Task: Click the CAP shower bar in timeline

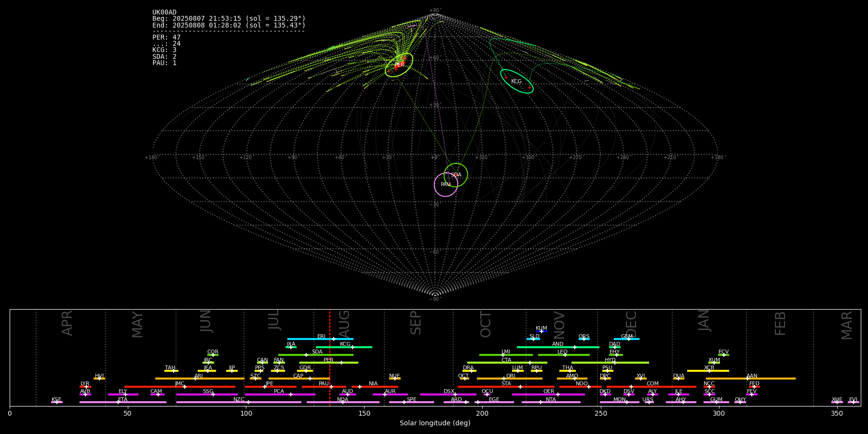Action: click(x=299, y=379)
